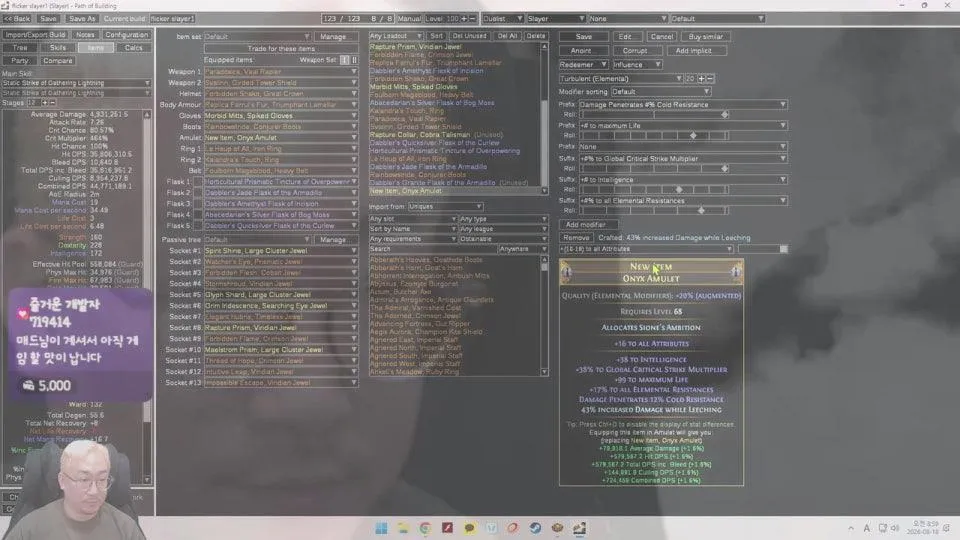Expand the Item set Default dropdown
This screenshot has width=960, height=540.
click(x=257, y=37)
